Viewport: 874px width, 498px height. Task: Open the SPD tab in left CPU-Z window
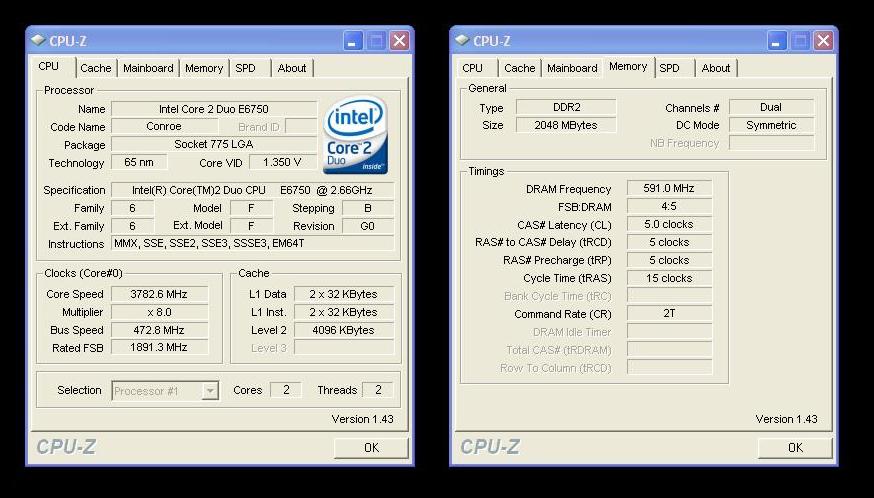pos(245,68)
